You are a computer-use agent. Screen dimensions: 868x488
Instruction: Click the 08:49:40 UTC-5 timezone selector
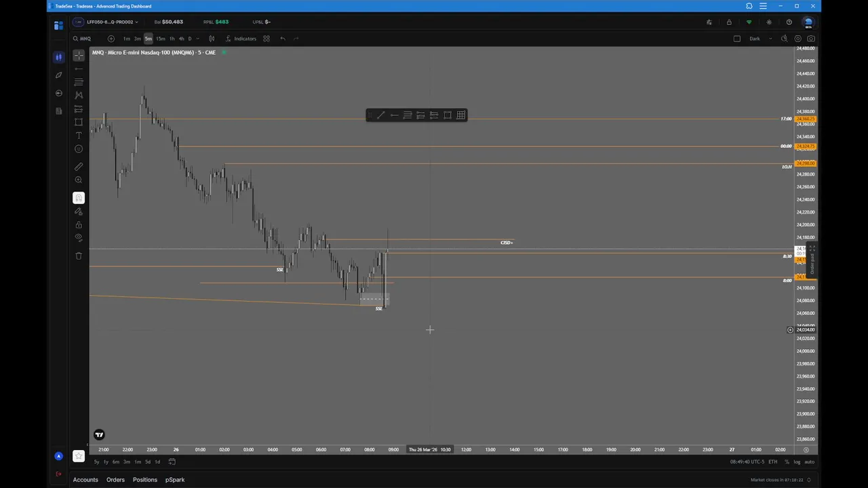coord(747,462)
